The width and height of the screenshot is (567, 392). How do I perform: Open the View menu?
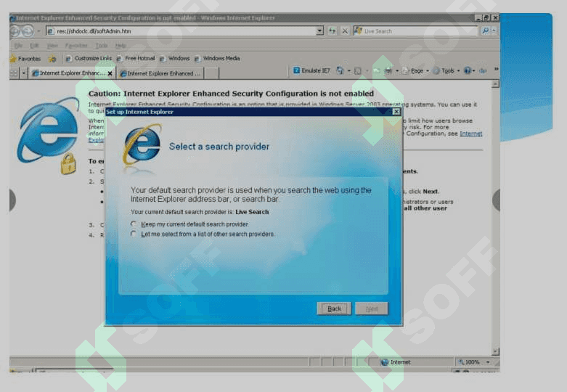click(52, 45)
